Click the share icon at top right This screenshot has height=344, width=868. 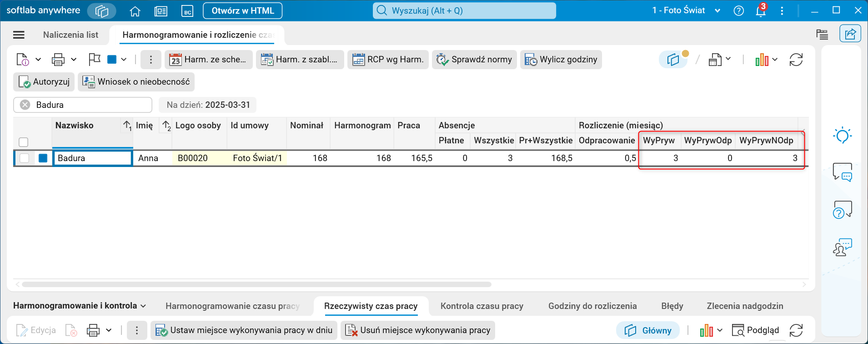tap(850, 34)
